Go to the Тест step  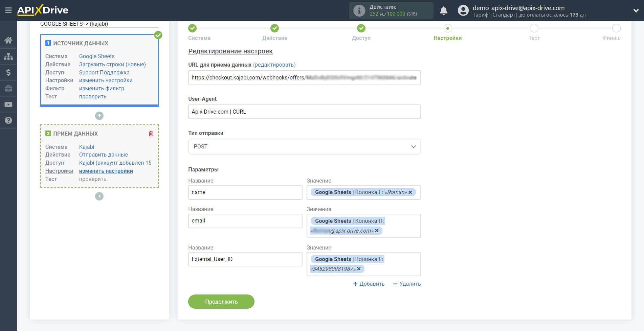[x=534, y=28]
